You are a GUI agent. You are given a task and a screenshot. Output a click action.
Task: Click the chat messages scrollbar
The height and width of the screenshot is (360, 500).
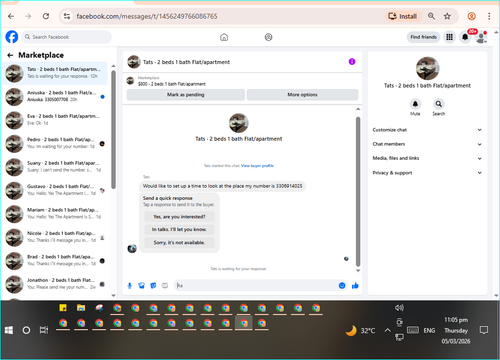coord(358,192)
